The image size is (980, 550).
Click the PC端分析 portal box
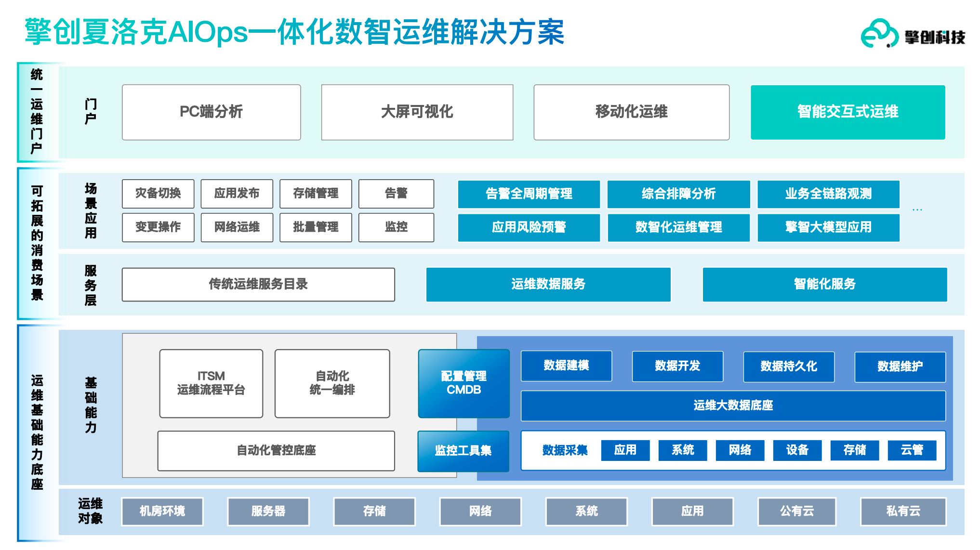pyautogui.click(x=211, y=112)
